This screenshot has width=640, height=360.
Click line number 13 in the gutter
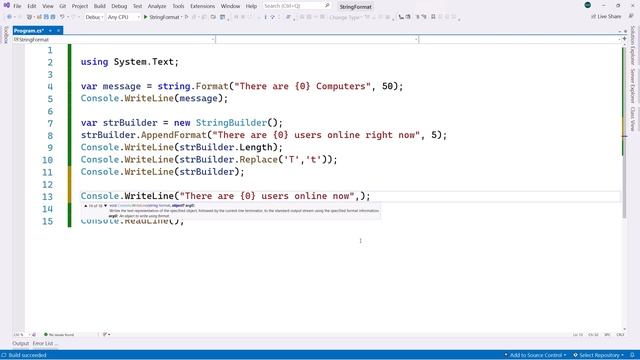coord(47,197)
